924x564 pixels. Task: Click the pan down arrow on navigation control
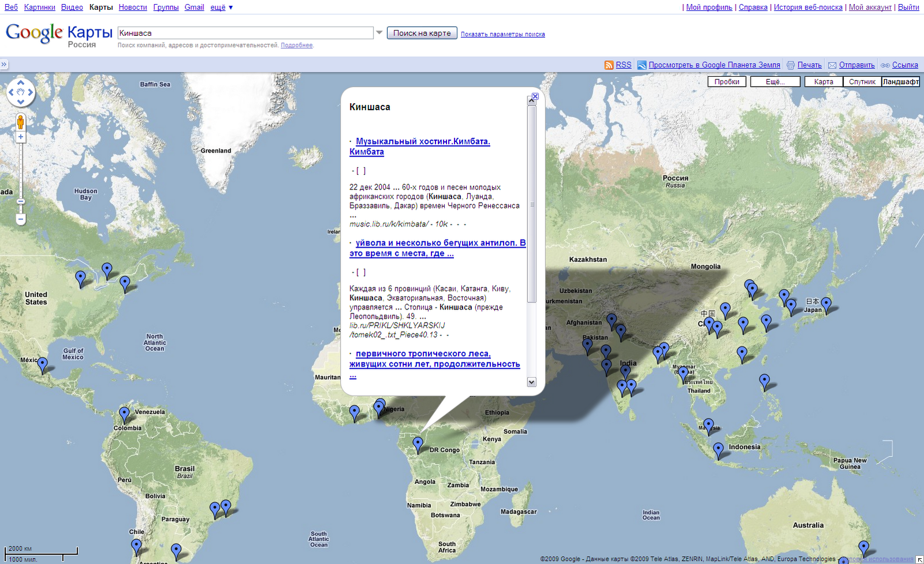[21, 102]
